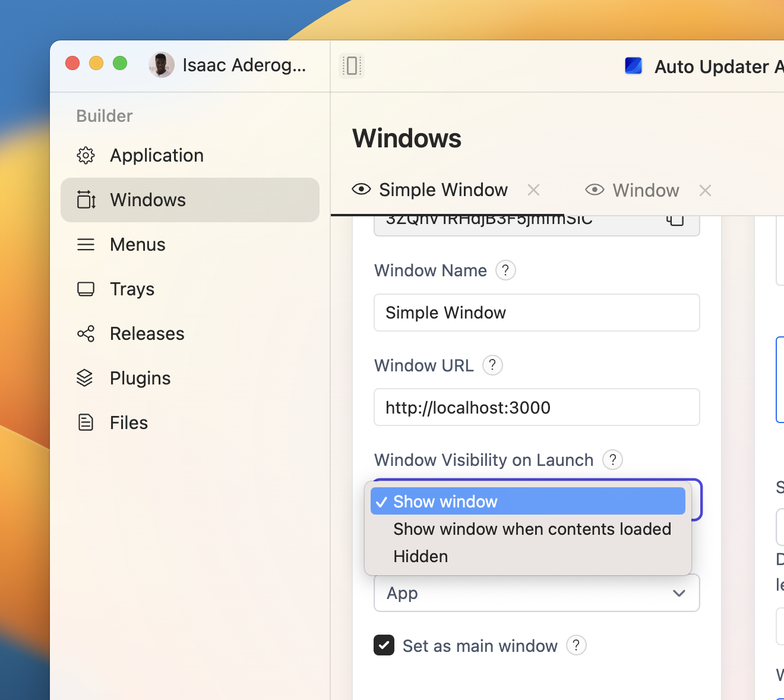Enable Set as main window
This screenshot has width=784, height=700.
pos(384,645)
